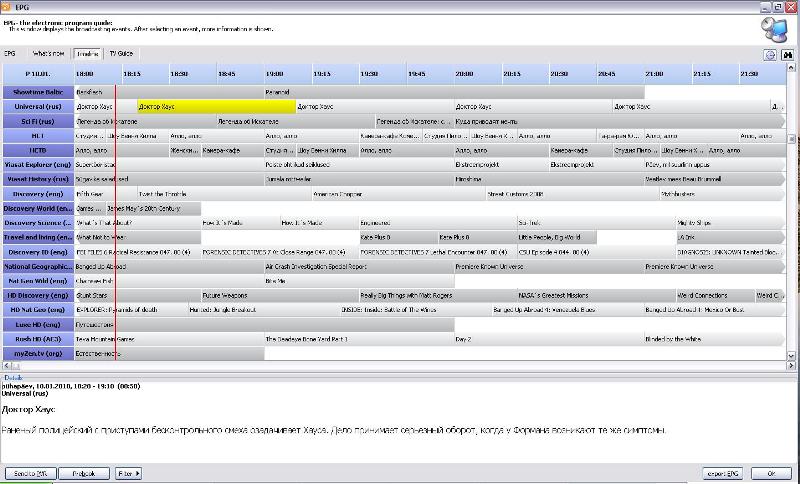Click the date header cell Р 10.01.
Screen dimensions: 800x484
point(38,74)
